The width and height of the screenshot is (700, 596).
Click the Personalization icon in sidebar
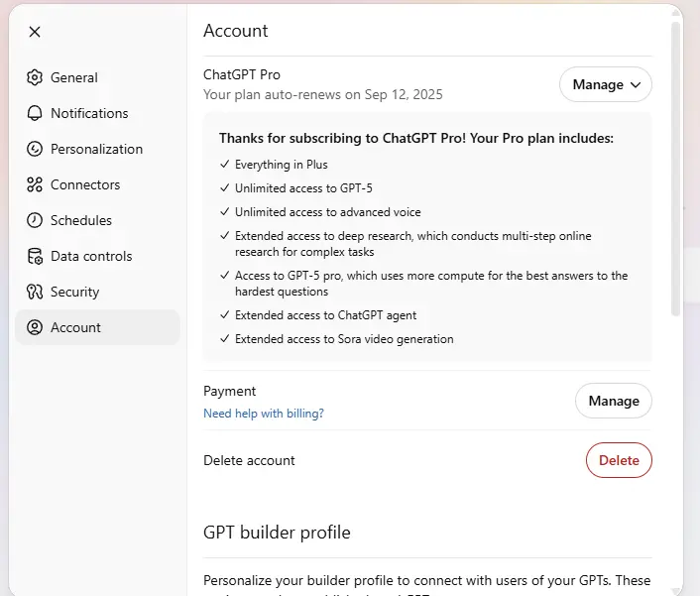pyautogui.click(x=35, y=149)
